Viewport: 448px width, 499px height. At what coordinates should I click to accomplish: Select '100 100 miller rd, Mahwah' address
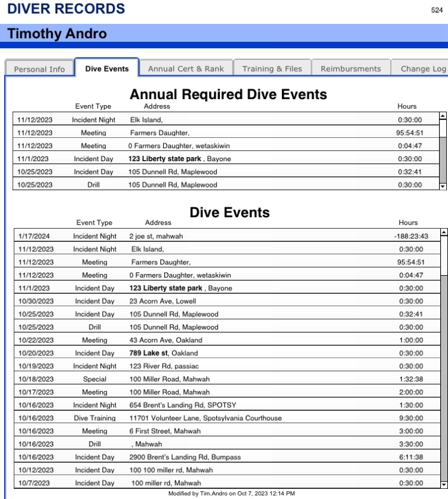coord(171,470)
